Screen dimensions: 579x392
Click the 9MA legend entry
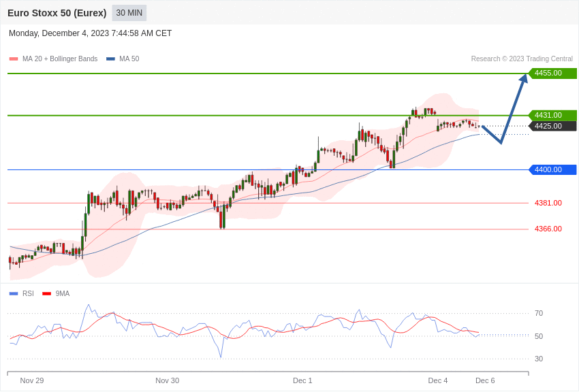63,294
